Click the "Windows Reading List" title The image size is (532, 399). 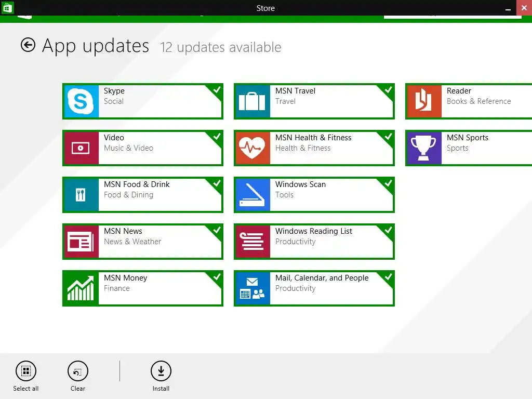pyautogui.click(x=313, y=231)
